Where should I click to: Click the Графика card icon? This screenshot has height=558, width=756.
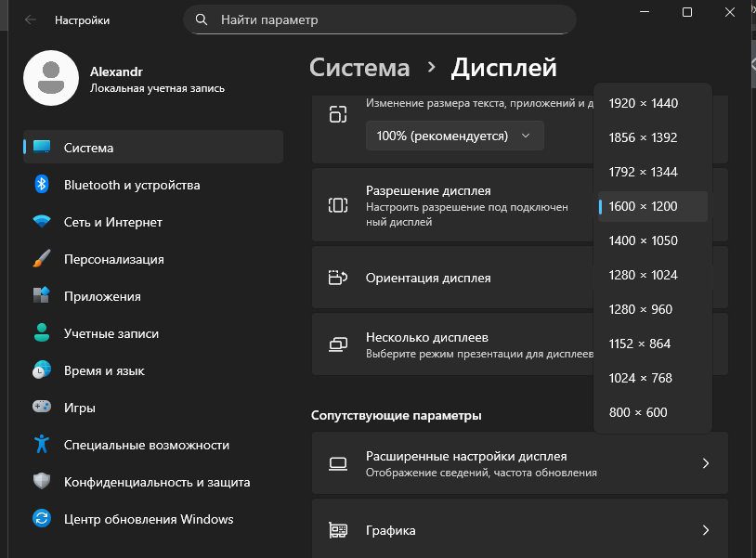[338, 530]
